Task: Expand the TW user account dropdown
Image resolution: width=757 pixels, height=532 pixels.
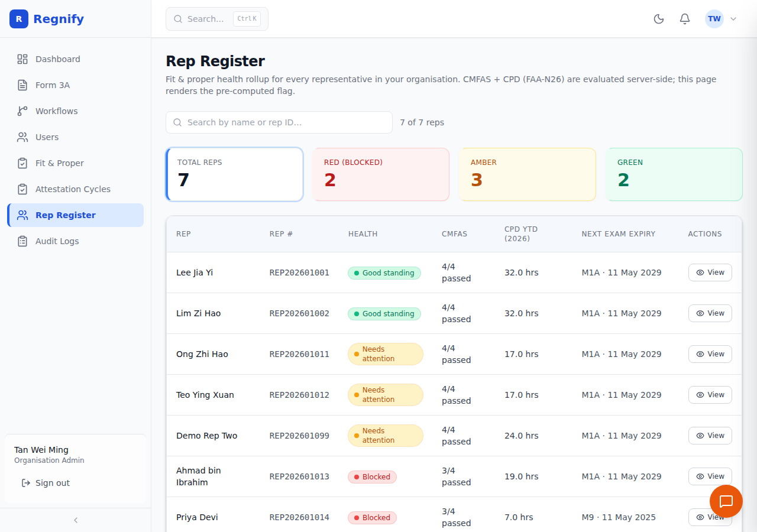Action: click(722, 19)
